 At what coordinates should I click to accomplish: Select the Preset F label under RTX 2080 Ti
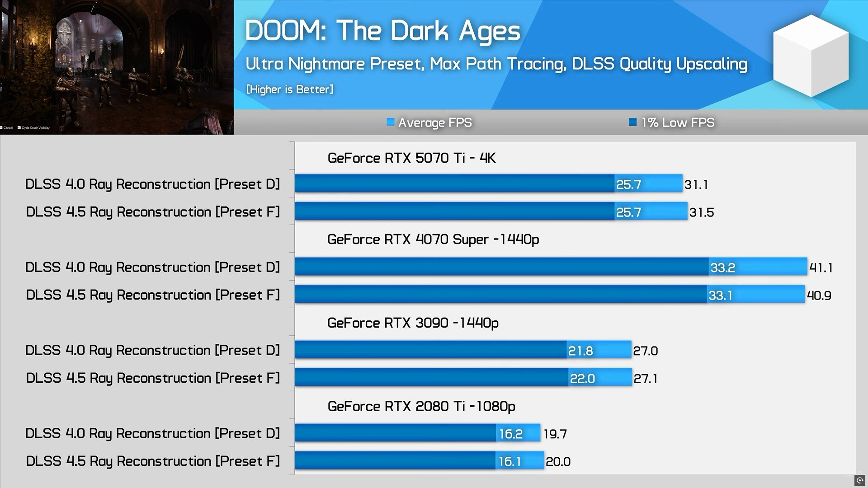click(x=153, y=461)
